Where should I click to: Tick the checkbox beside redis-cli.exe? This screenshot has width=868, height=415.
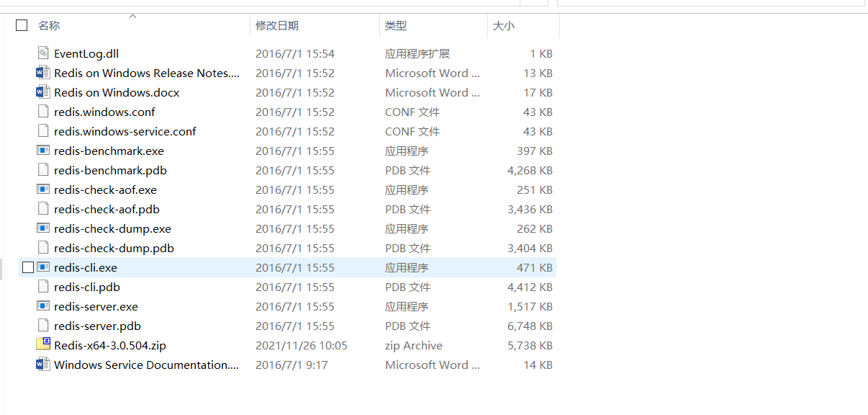(28, 267)
